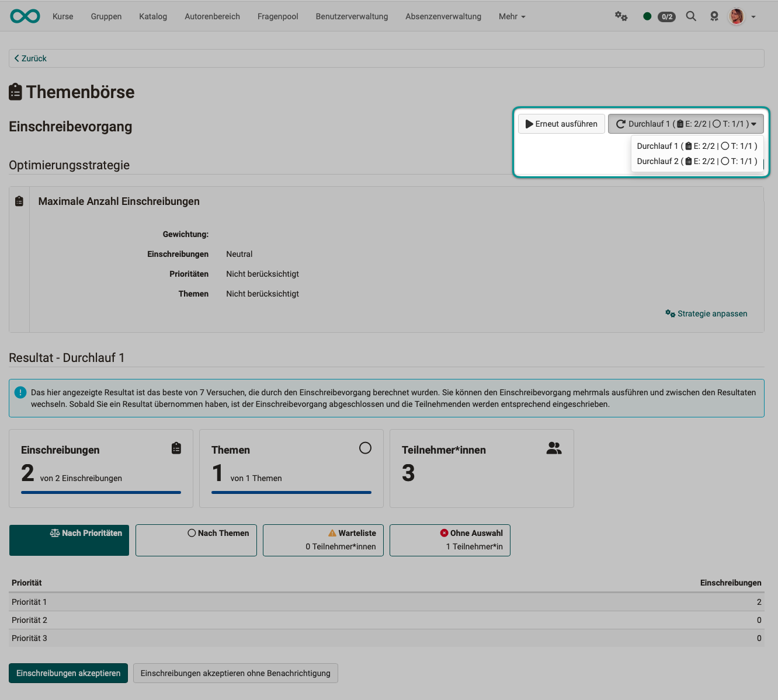Click the green status dot indicator

coord(647,16)
